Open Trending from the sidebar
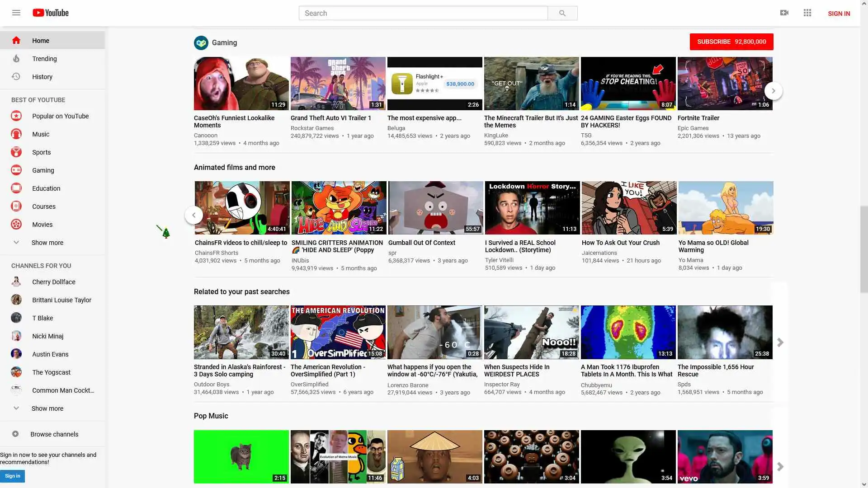Viewport: 868px width, 488px height. pos(44,59)
